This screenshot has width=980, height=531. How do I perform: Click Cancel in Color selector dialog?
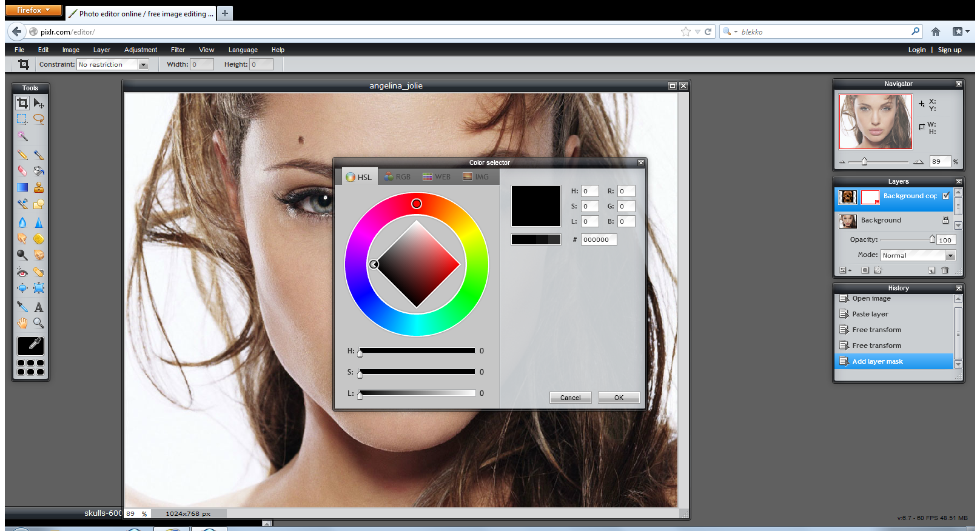[570, 398]
